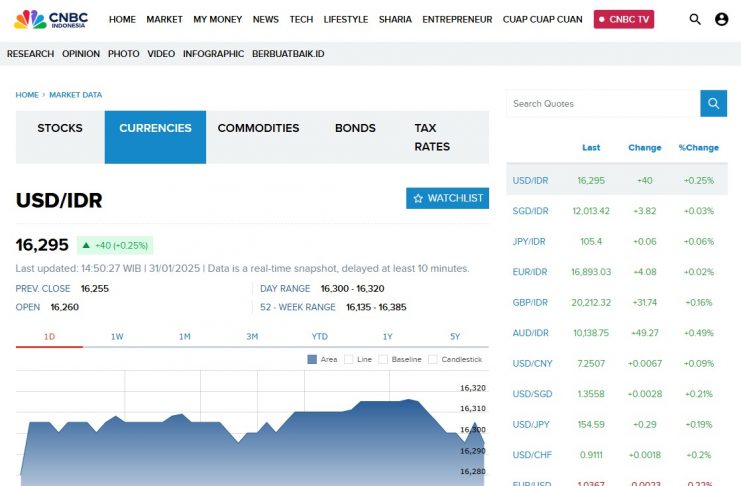Add USD/IDR to Watchlist

pos(447,198)
